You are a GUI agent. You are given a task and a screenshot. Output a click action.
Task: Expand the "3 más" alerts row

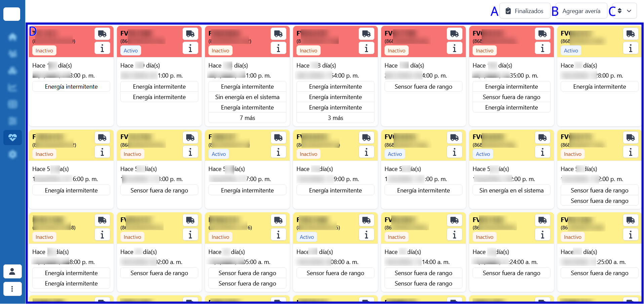335,118
